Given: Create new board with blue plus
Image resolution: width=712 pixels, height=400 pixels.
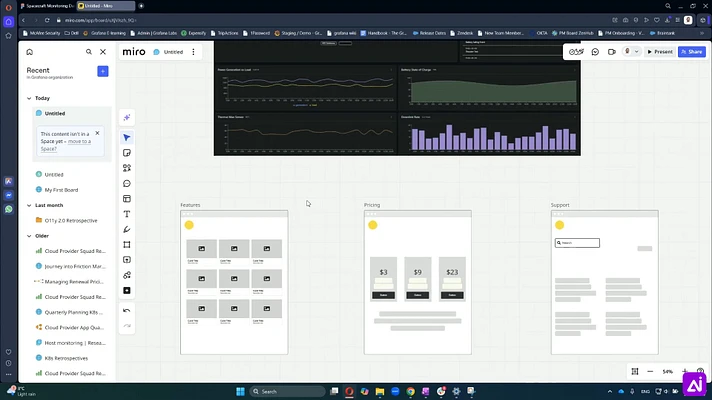Looking at the screenshot, I should pyautogui.click(x=103, y=71).
